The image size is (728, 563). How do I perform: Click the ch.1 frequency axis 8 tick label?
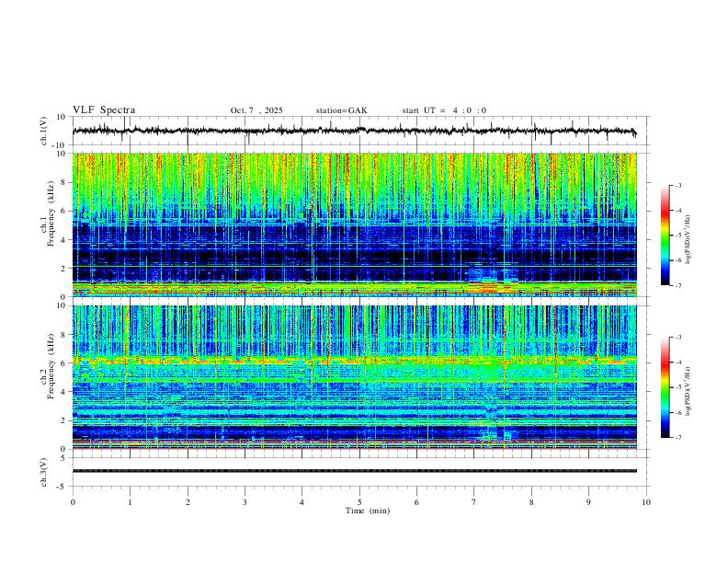[63, 182]
